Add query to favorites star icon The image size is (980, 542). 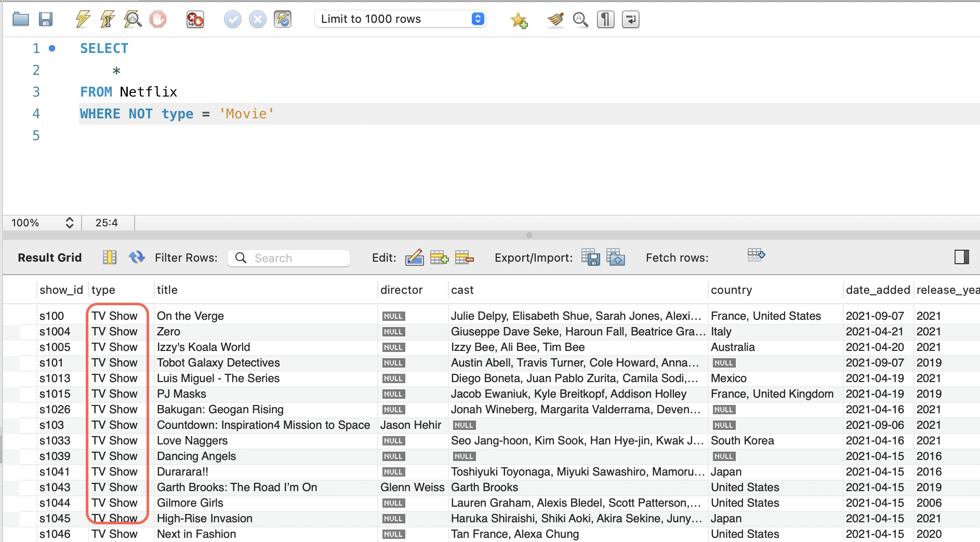pyautogui.click(x=519, y=20)
